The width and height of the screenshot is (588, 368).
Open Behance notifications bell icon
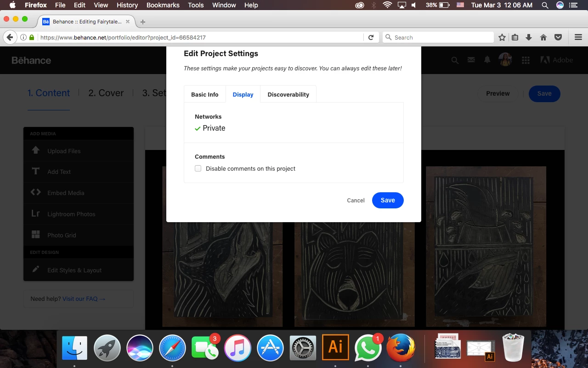click(487, 60)
